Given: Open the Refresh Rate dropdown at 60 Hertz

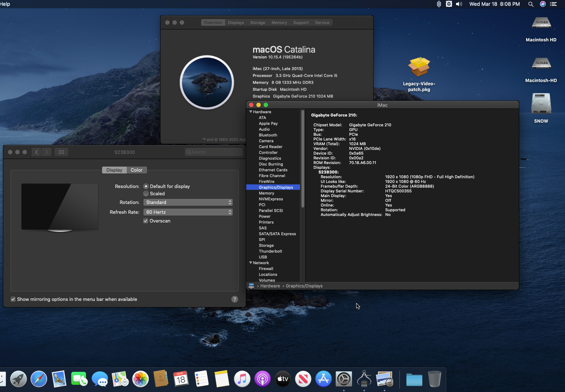Looking at the screenshot, I should 188,212.
